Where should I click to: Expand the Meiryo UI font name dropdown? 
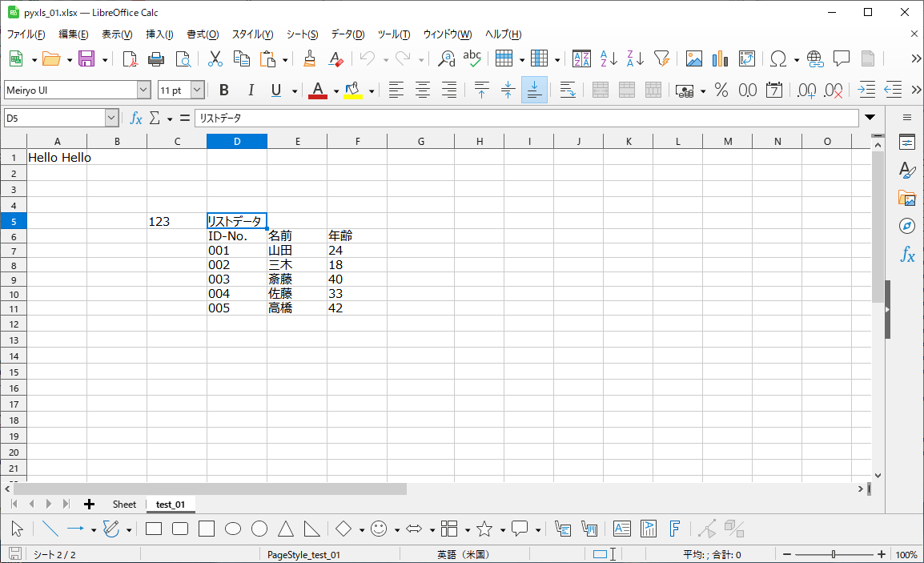tap(143, 90)
